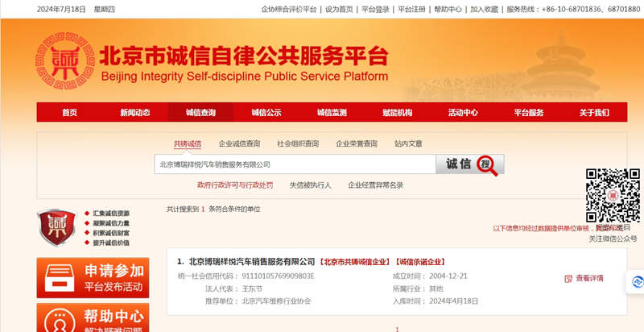Switch to 站内文章 search tab
The width and height of the screenshot is (644, 332).
pyautogui.click(x=408, y=143)
